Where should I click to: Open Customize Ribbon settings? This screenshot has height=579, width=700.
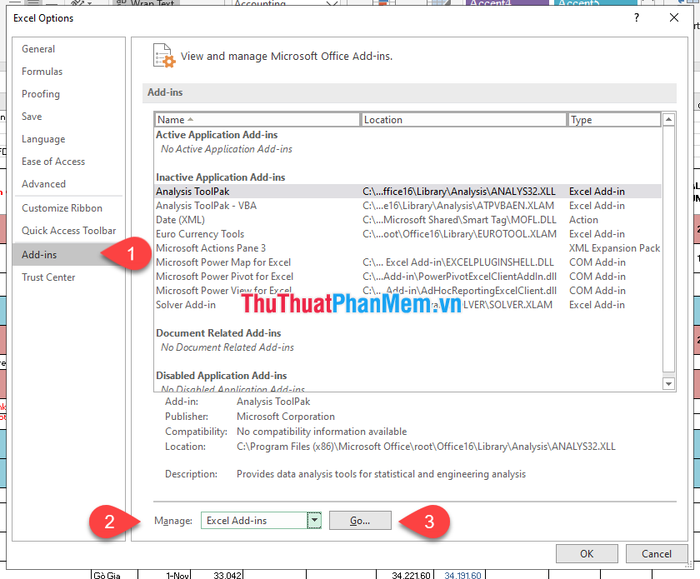62,208
